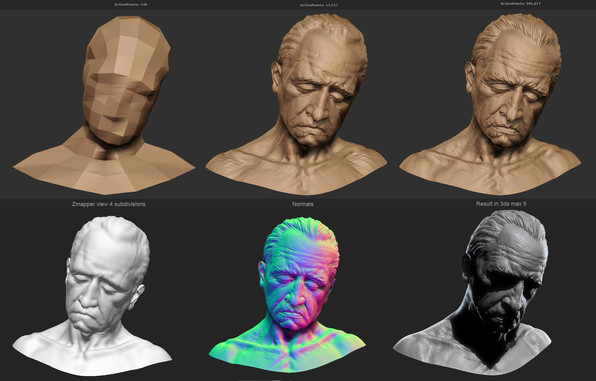Click the 'Zmapper view 4 subdivisions' caption
This screenshot has width=596, height=381.
tap(109, 204)
